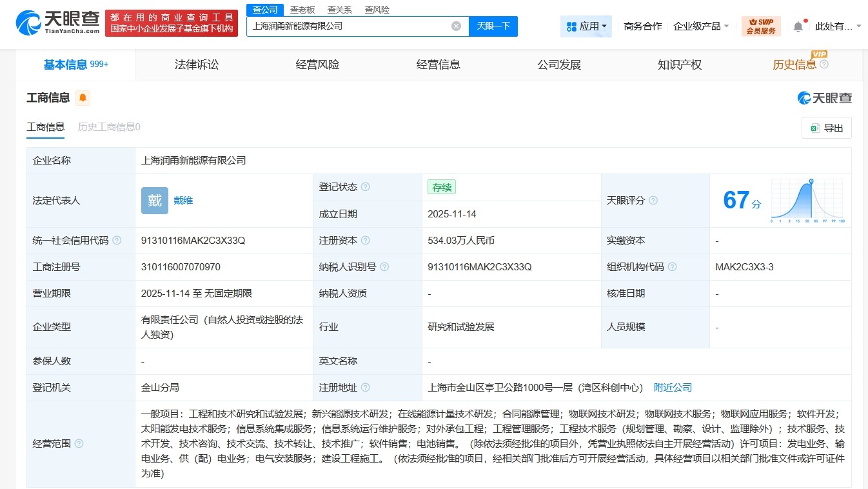Switch to the 法律诉讼 tab
The image size is (868, 489).
[196, 65]
